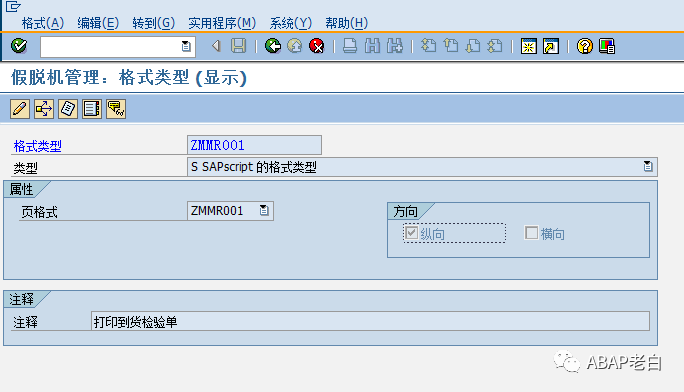The height and width of the screenshot is (392, 684).
Task: Click the Customize Local Layout icon
Action: 607,46
